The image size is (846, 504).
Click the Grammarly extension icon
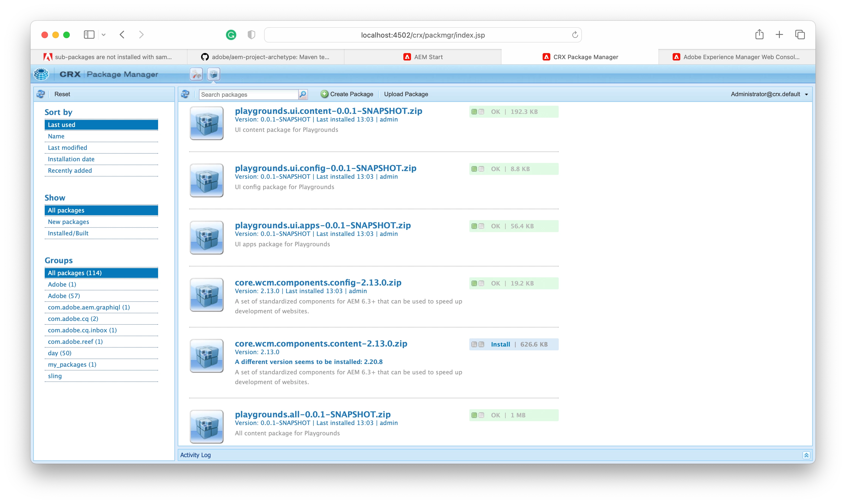click(x=231, y=35)
